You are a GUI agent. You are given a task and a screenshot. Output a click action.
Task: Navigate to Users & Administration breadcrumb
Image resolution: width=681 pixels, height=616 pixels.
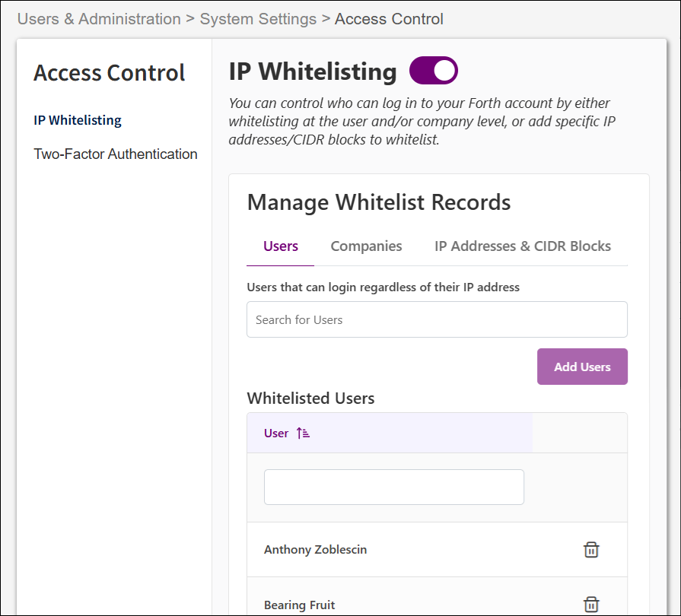click(99, 19)
